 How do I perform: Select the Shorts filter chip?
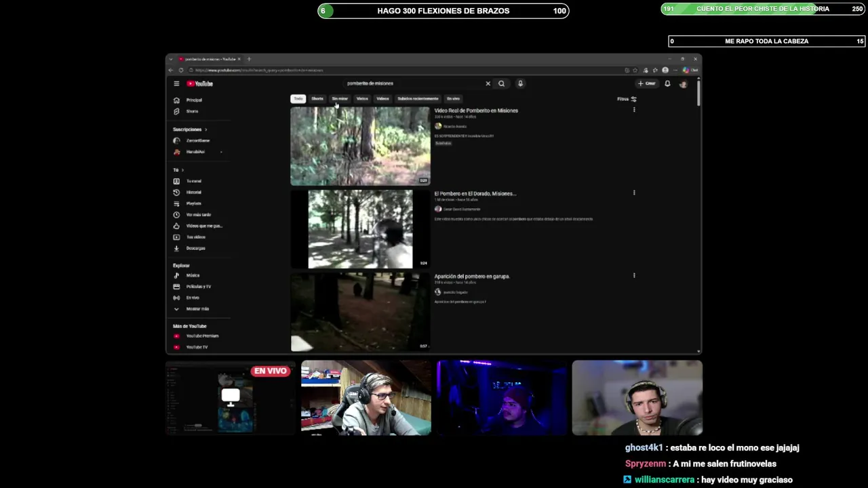pyautogui.click(x=317, y=99)
